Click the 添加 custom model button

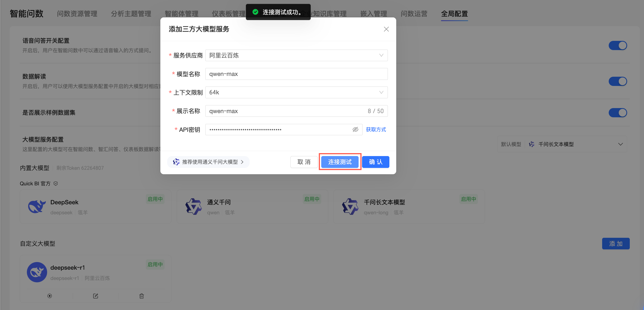(x=616, y=244)
